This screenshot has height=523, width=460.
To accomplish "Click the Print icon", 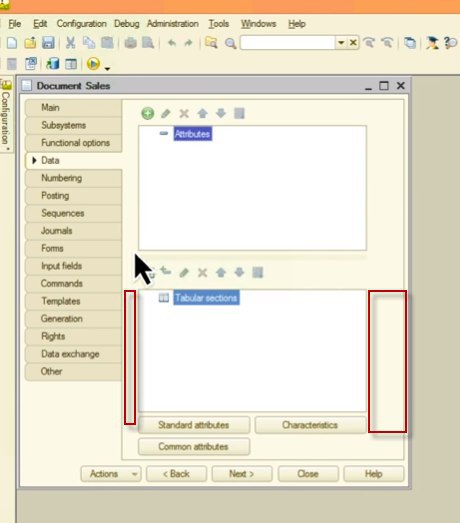I will [x=130, y=43].
